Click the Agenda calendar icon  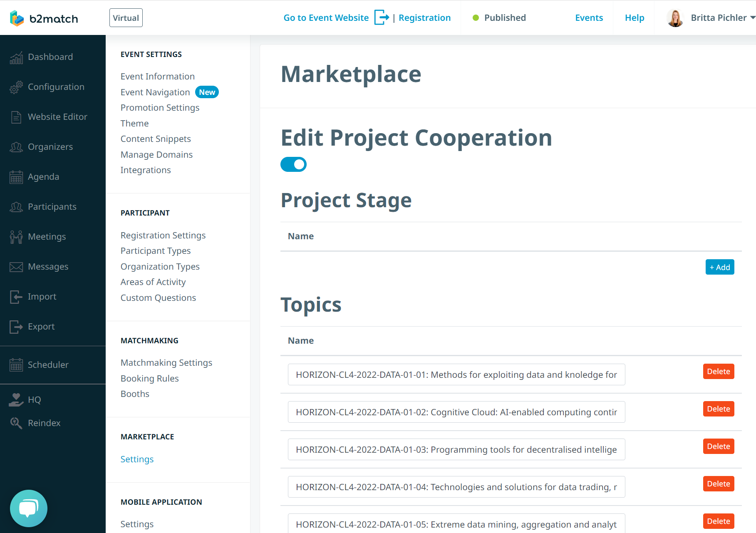pos(16,177)
